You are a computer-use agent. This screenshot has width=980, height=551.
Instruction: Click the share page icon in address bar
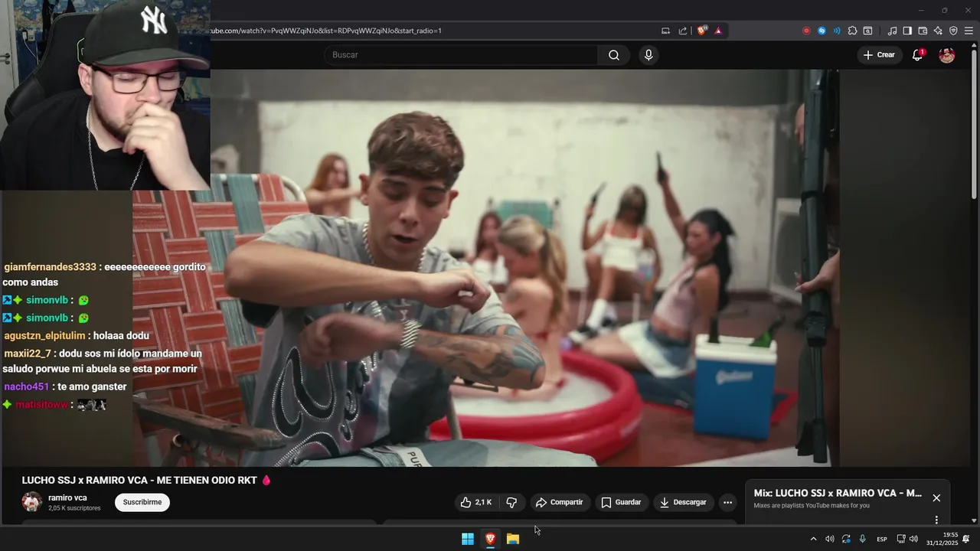[x=683, y=31]
